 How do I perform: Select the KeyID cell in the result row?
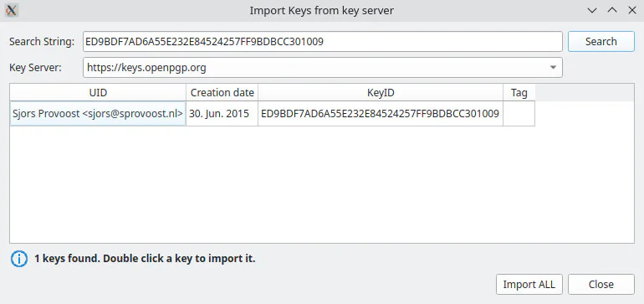(381, 114)
